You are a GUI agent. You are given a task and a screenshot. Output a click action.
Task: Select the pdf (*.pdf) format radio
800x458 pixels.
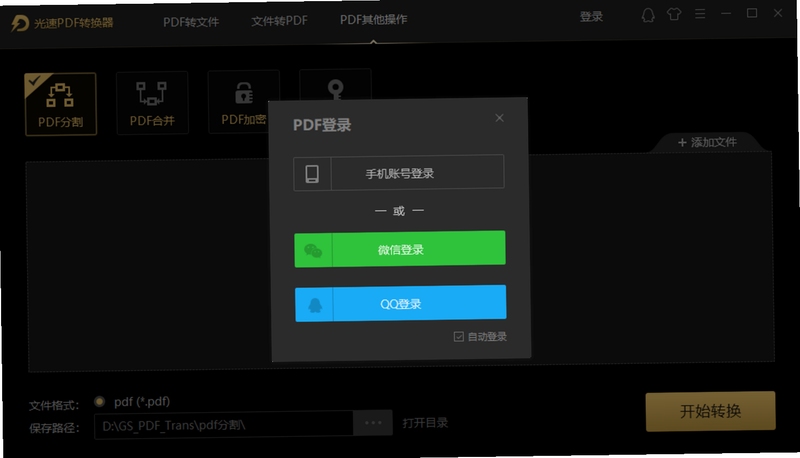pyautogui.click(x=99, y=402)
